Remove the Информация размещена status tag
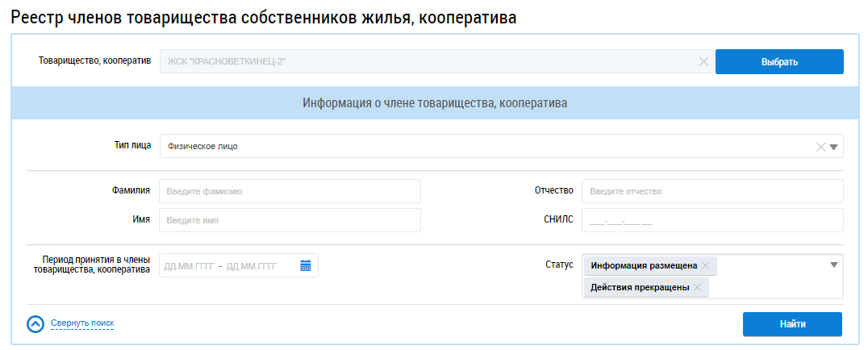This screenshot has height=350, width=868. coord(706,265)
